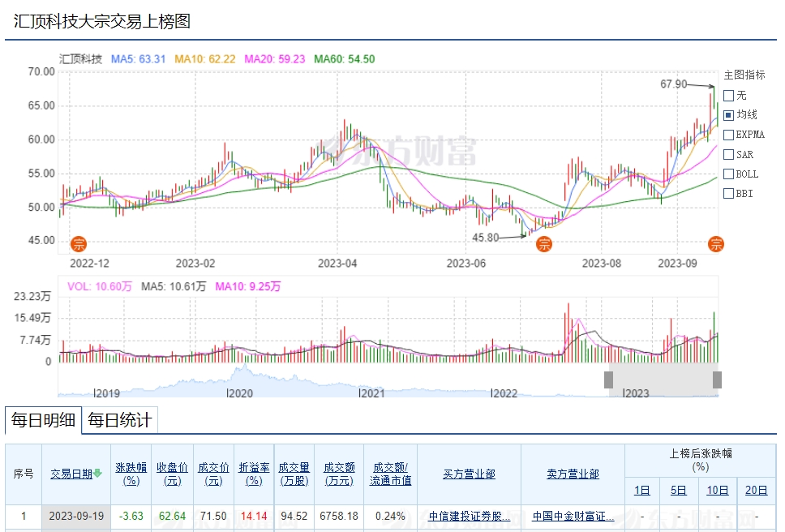Open seller broker 中国中金财富证 link

(573, 516)
